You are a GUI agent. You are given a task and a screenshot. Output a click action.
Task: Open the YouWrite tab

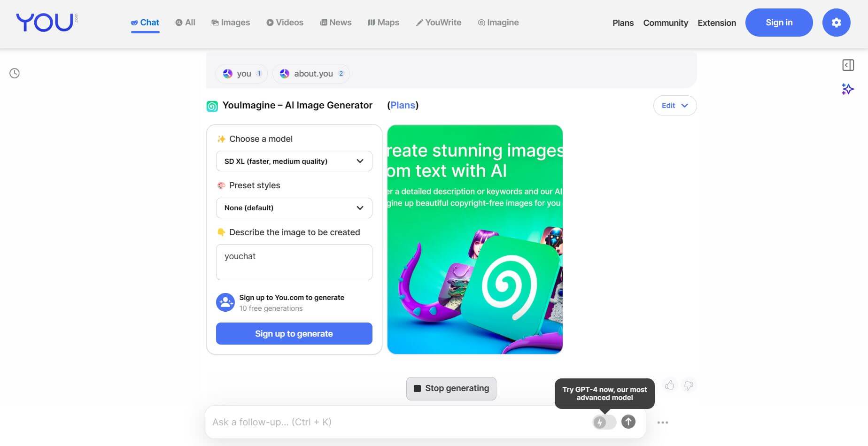pyautogui.click(x=439, y=23)
